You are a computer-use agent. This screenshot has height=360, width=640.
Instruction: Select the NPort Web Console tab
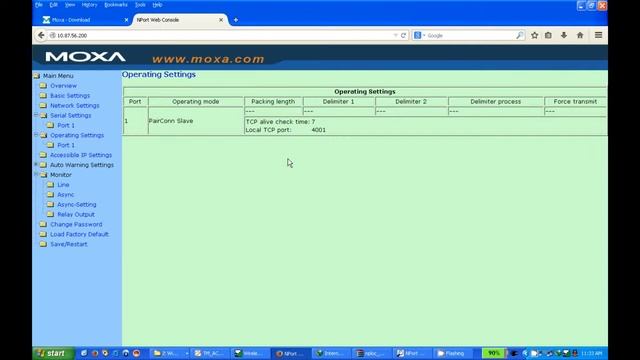176,20
